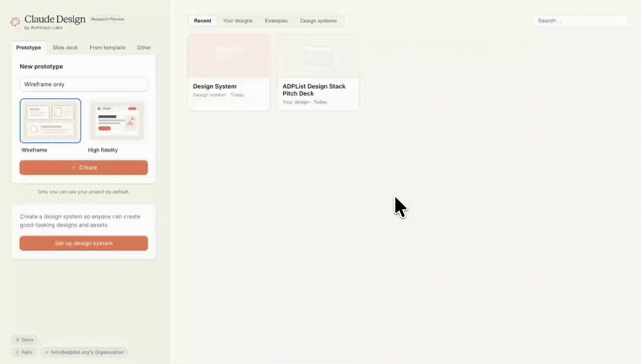Open the Your designs tab
Image resolution: width=641 pixels, height=364 pixels.
click(x=238, y=21)
